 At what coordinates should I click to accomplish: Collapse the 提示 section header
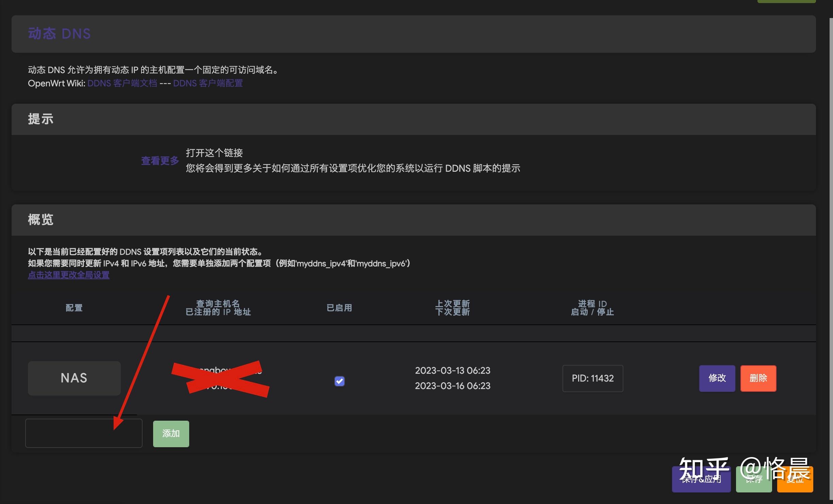40,119
